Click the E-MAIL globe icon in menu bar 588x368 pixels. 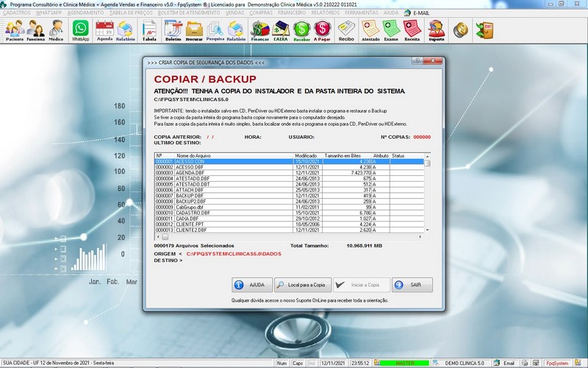[x=407, y=13]
